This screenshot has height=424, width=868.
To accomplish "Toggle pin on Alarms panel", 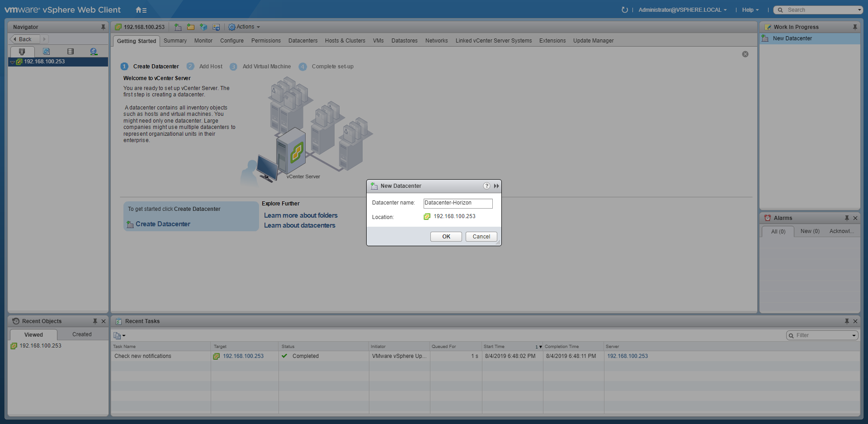I will pyautogui.click(x=847, y=218).
